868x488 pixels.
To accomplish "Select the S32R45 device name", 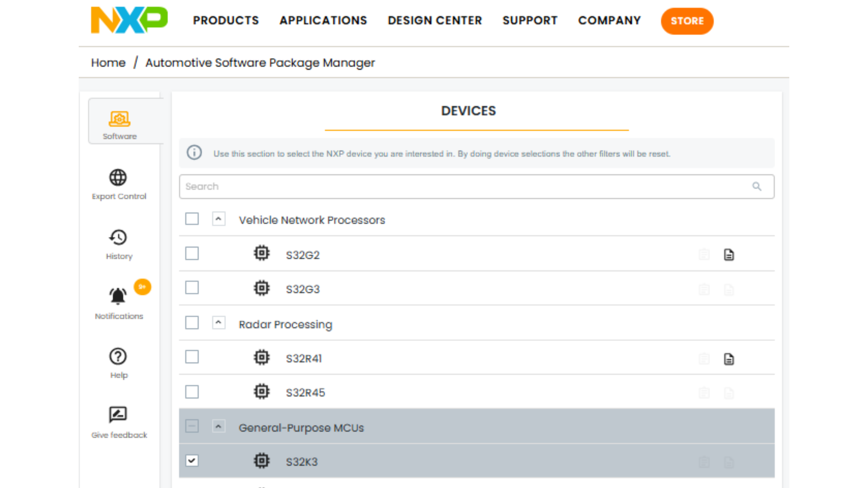I will click(x=305, y=393).
